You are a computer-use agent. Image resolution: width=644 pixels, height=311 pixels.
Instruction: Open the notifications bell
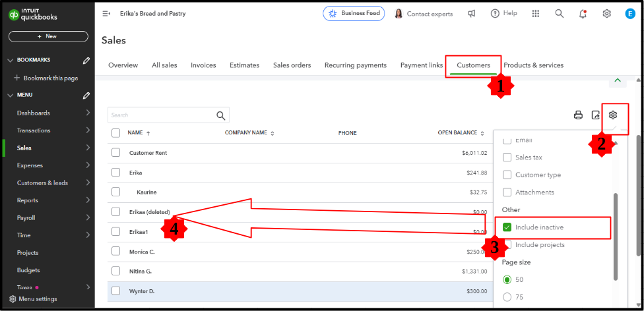coord(583,14)
